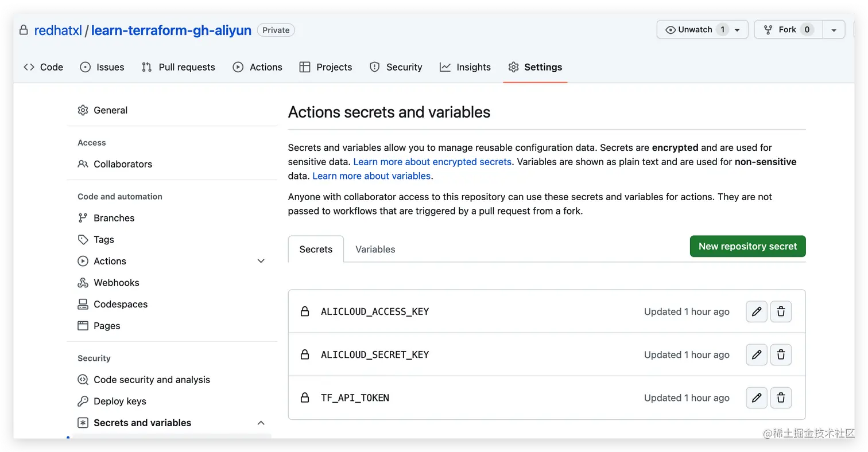Viewport: 868px width, 452px height.
Task: Open the Code tab
Action: 44,67
